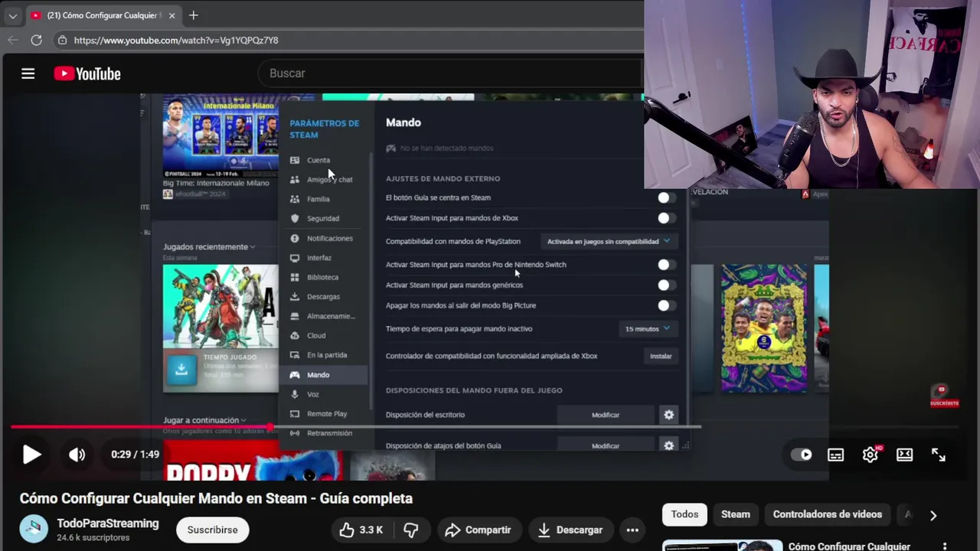Switch to theater mode
Viewport: 980px width, 551px height.
(904, 455)
